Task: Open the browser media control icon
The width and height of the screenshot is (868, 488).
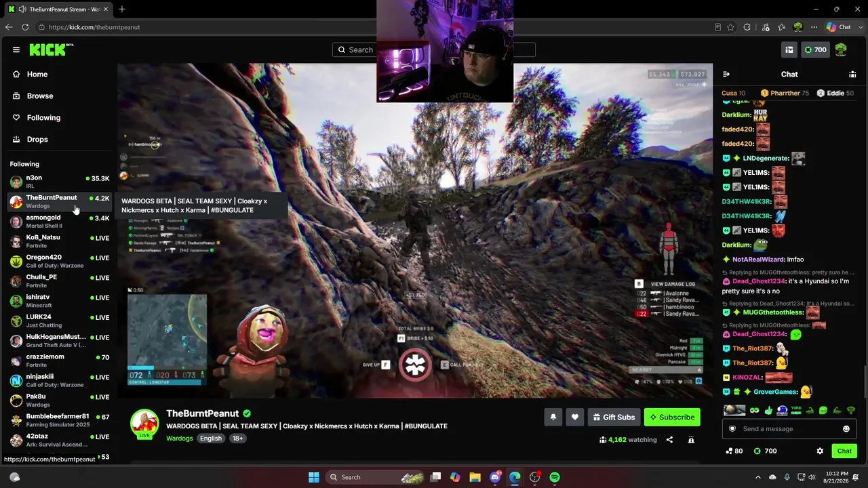Action: 766,27
